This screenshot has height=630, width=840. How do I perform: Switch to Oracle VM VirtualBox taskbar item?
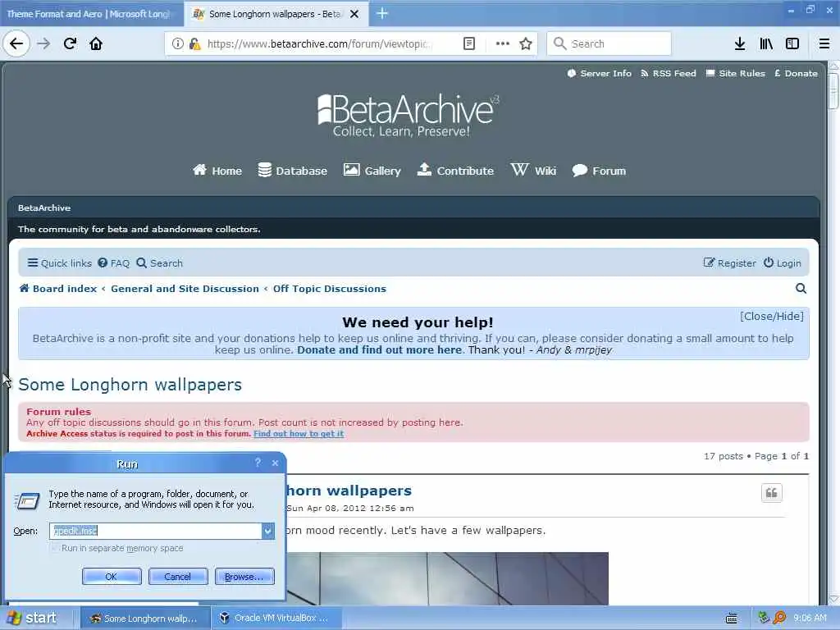tap(276, 619)
